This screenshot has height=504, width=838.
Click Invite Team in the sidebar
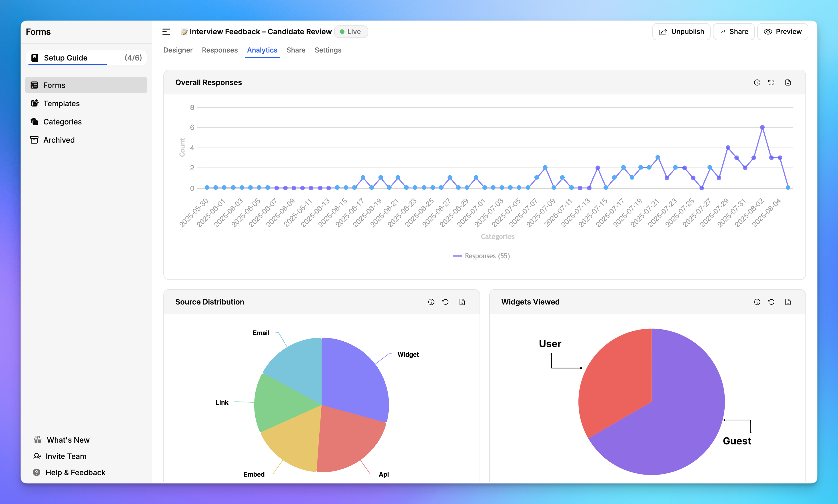pos(66,456)
